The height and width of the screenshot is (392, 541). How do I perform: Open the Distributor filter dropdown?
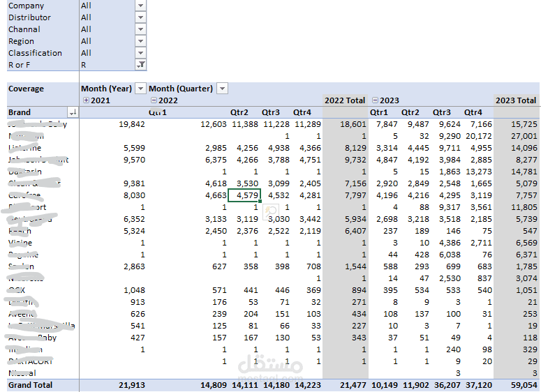(x=140, y=17)
